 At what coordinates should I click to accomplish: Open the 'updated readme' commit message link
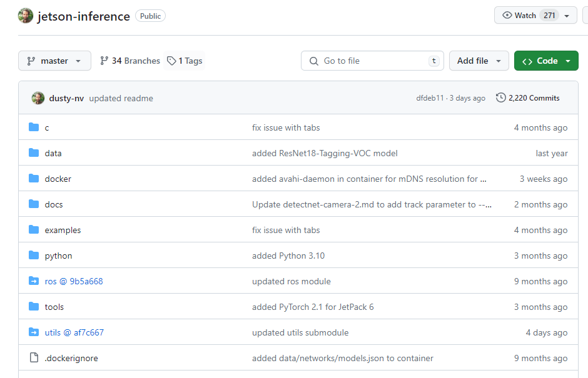point(121,98)
